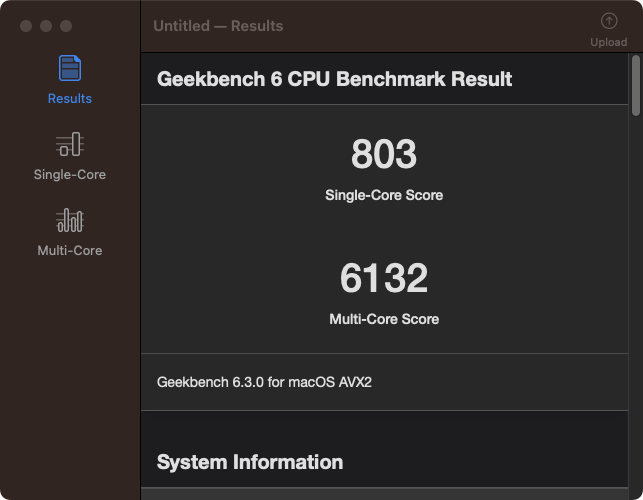The image size is (643, 500).
Task: Switch to the Single-Core tab label
Action: (70, 175)
